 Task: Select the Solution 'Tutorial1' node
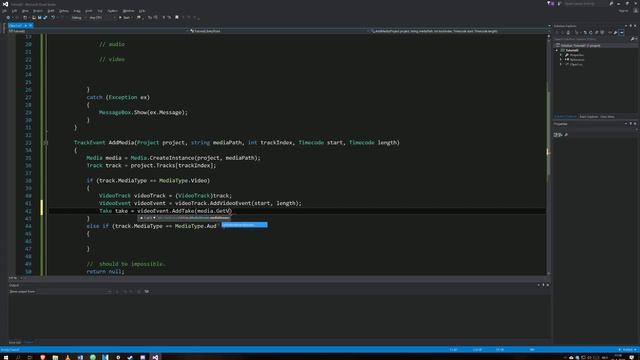point(580,45)
